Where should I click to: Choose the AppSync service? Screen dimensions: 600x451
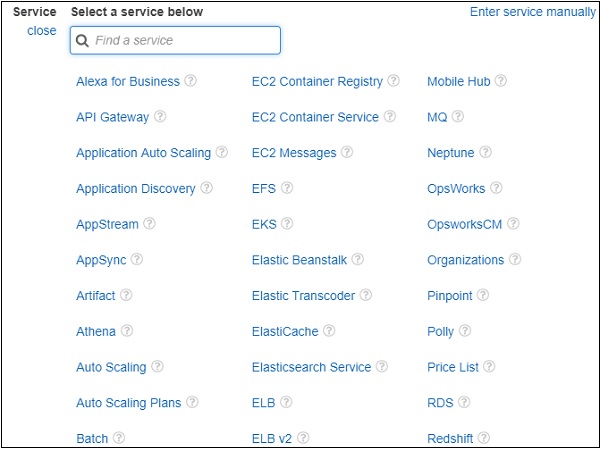[x=101, y=260]
